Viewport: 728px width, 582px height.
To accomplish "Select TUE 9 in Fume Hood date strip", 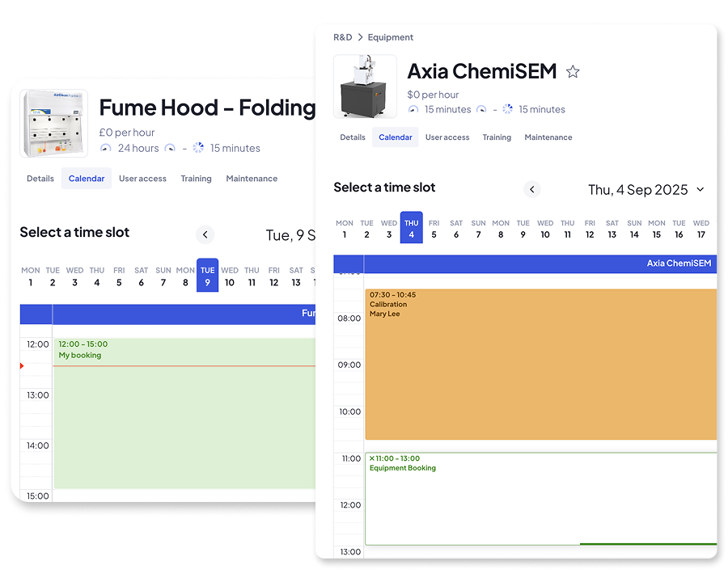I will (208, 275).
